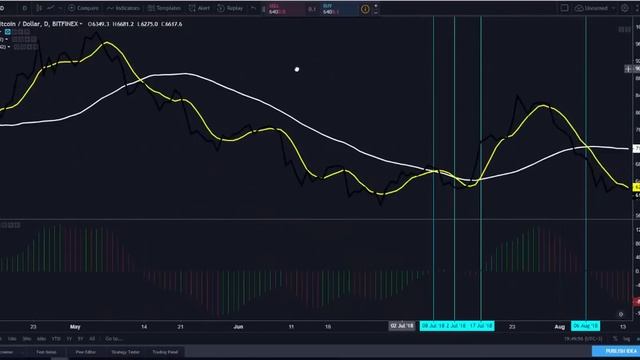Open the bar style icon

tap(39, 8)
